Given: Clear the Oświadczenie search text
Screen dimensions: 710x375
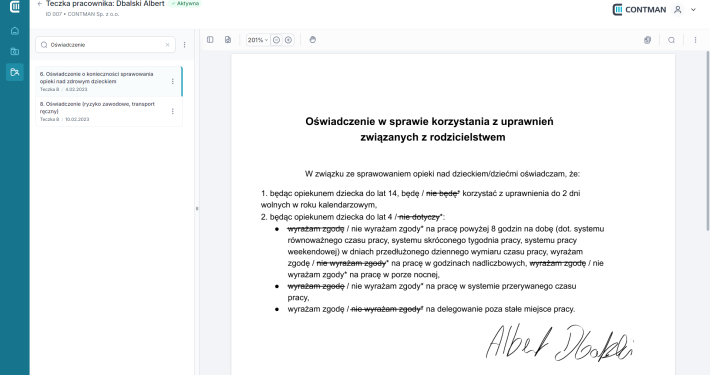Looking at the screenshot, I should point(168,45).
